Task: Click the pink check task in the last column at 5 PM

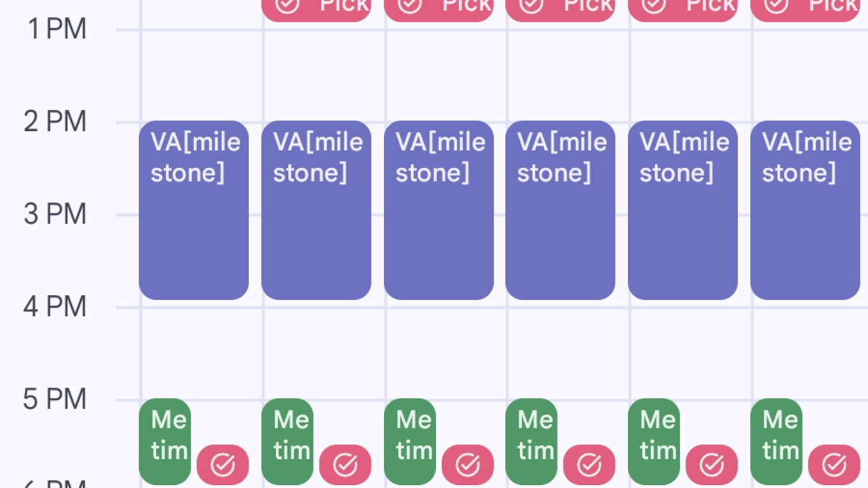Action: [x=834, y=465]
